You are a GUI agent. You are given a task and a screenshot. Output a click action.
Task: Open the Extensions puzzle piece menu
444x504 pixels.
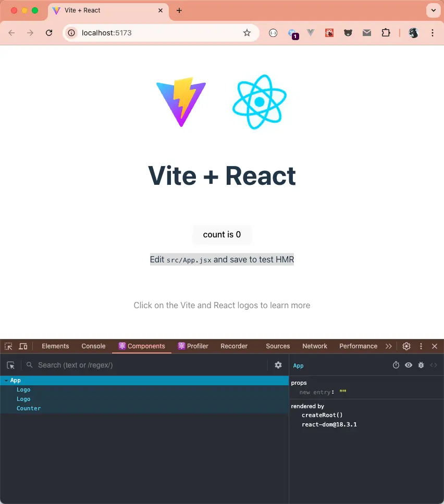click(x=386, y=33)
